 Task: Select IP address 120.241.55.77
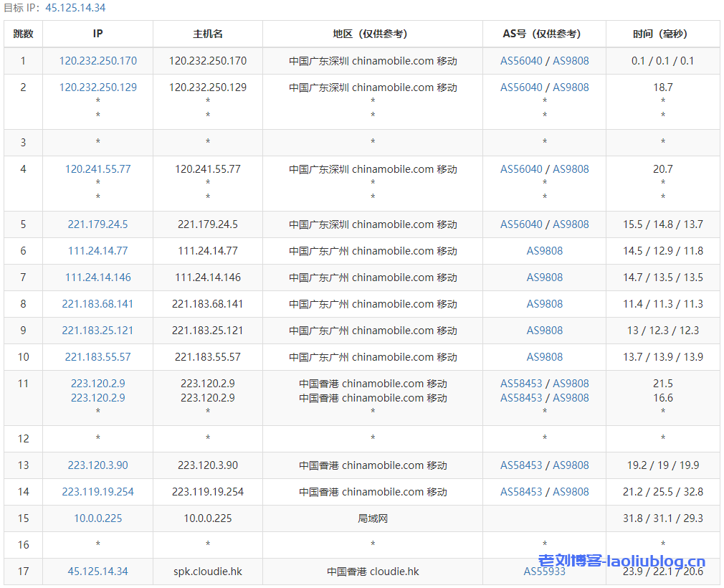coord(97,169)
